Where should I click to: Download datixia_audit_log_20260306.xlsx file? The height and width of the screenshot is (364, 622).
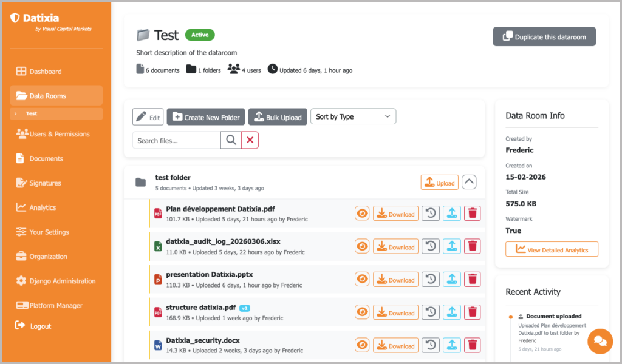tap(395, 246)
